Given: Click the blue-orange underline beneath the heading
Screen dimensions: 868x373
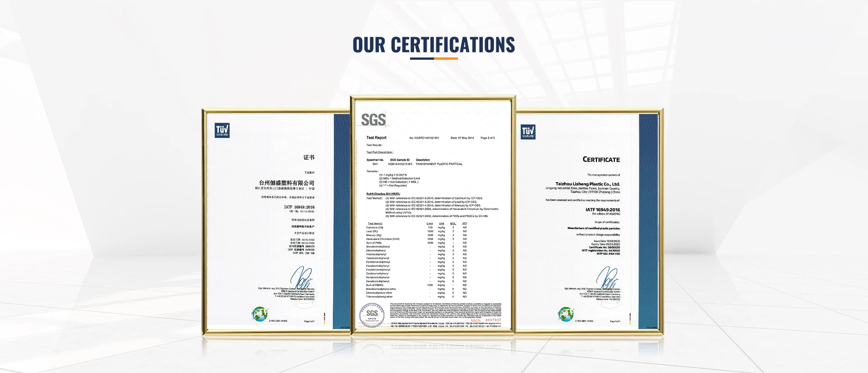Looking at the screenshot, I should (434, 58).
